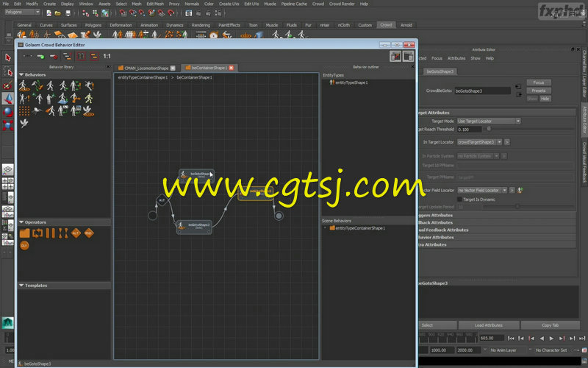Edit the Target Reach Threshold value field
The height and width of the screenshot is (368, 588).
pos(469,130)
